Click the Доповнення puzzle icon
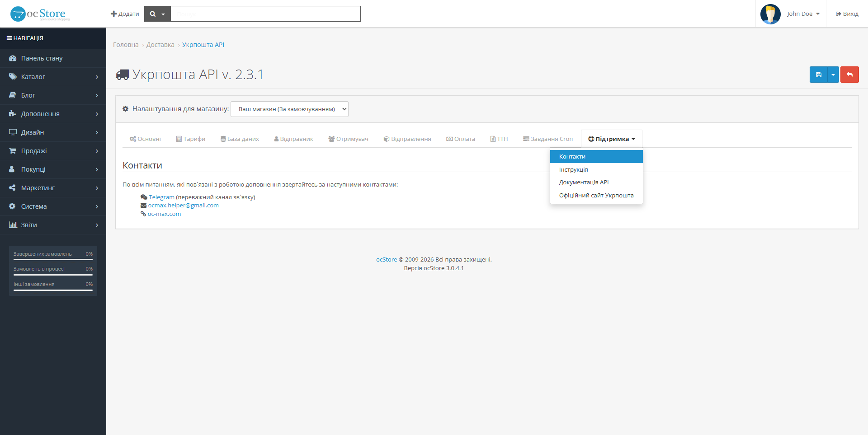 (x=12, y=114)
